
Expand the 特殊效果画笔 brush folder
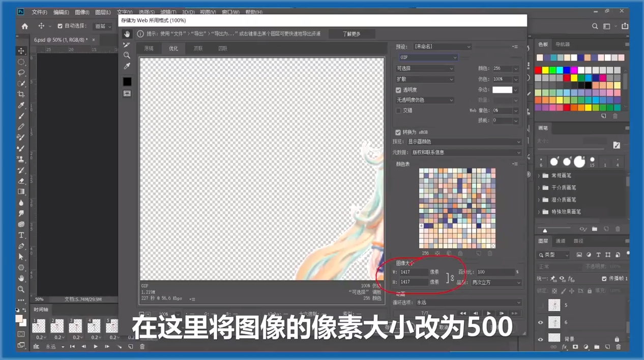click(x=539, y=212)
